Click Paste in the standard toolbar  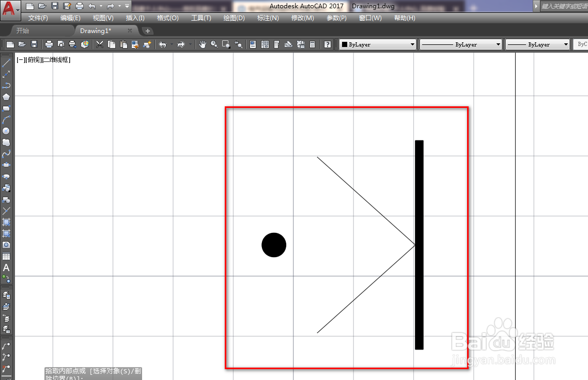click(123, 44)
